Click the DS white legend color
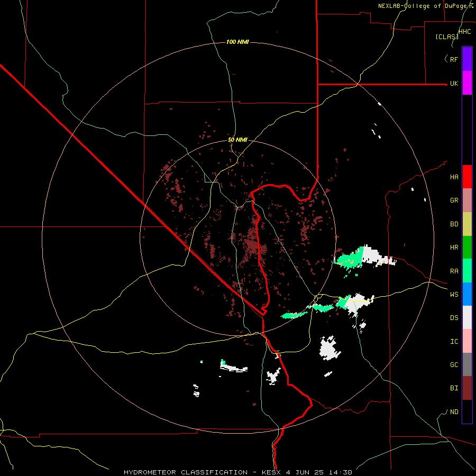 (x=467, y=317)
